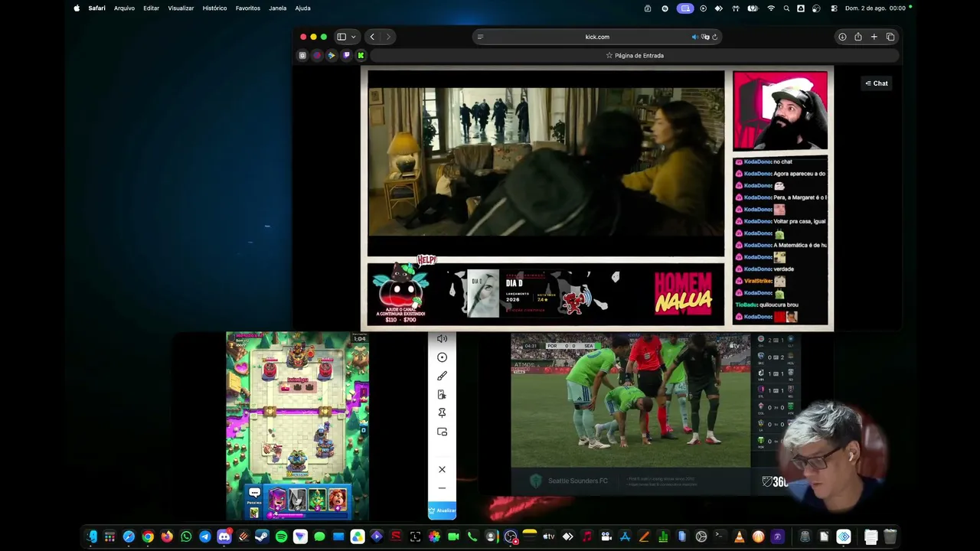
Task: Click the soccer match video
Action: [630, 400]
